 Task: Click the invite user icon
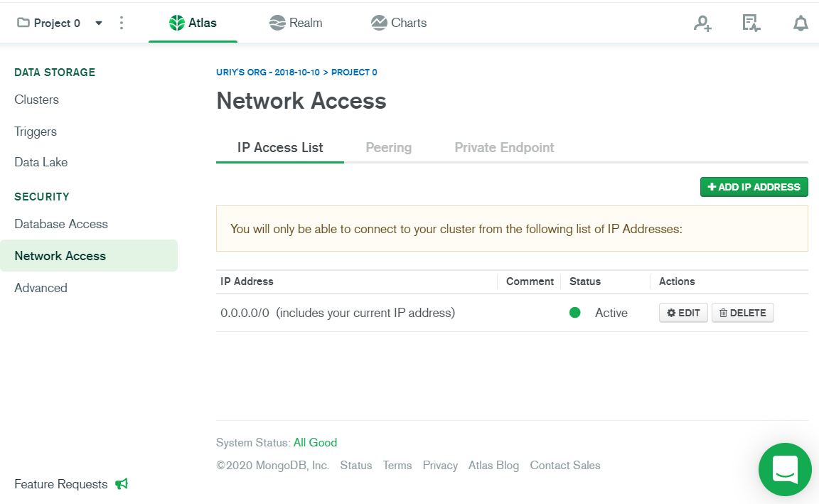coord(702,23)
